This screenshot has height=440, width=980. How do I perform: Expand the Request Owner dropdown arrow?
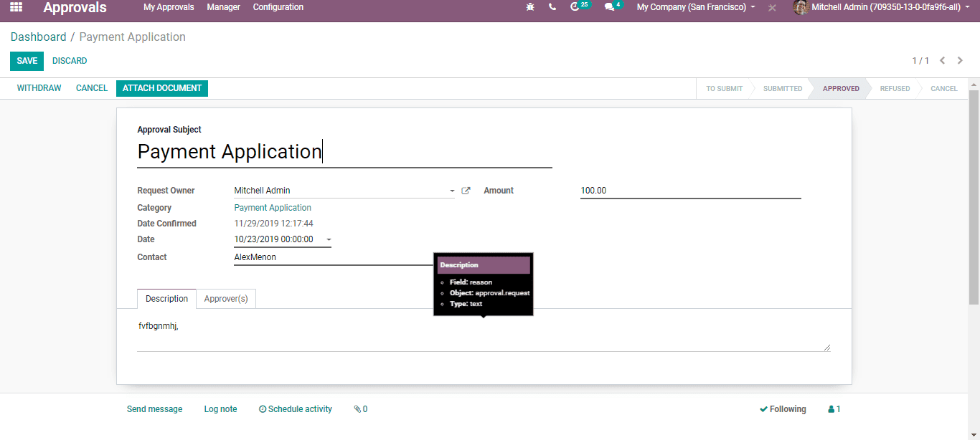[452, 191]
